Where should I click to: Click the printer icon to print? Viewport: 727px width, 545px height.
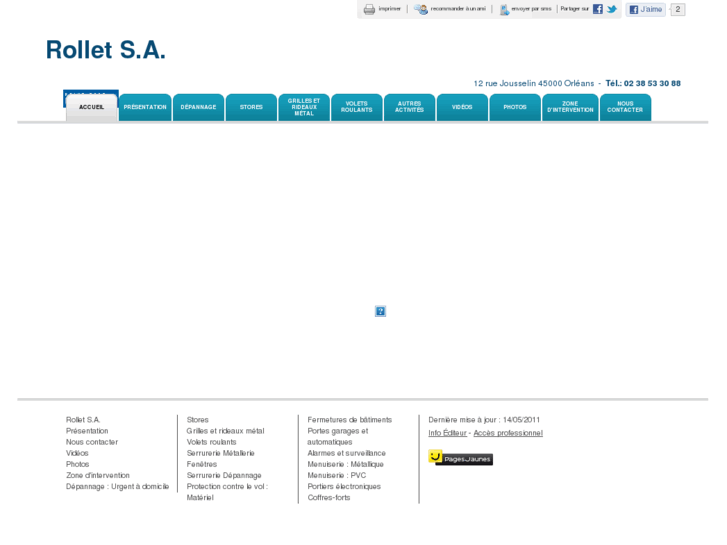369,9
